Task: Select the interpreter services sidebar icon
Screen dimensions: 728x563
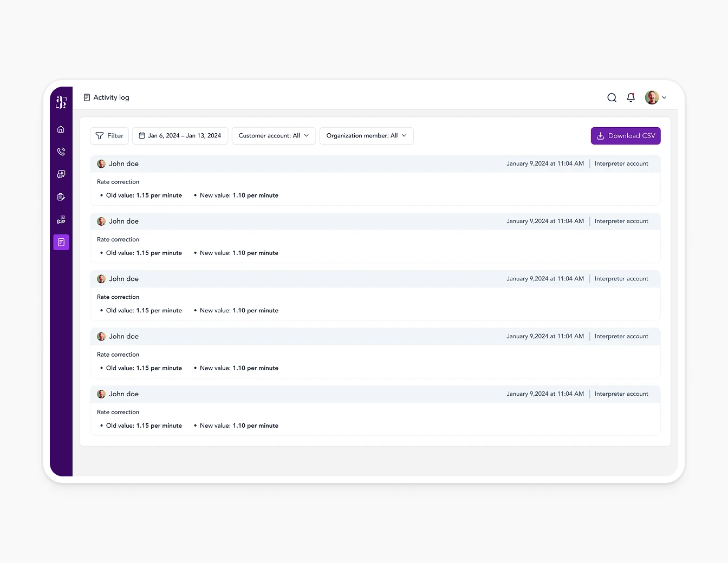Action: (x=61, y=220)
